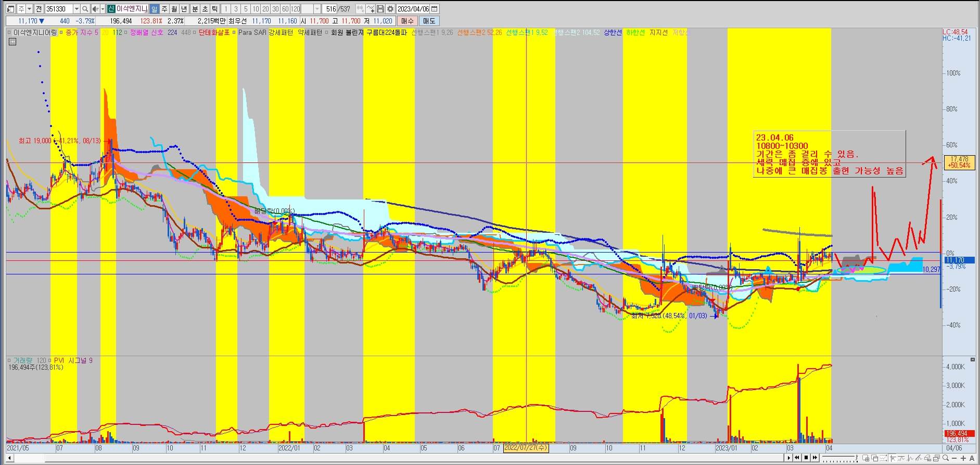The image size is (980, 465).
Task: Select the 120 interval button
Action: [295, 9]
